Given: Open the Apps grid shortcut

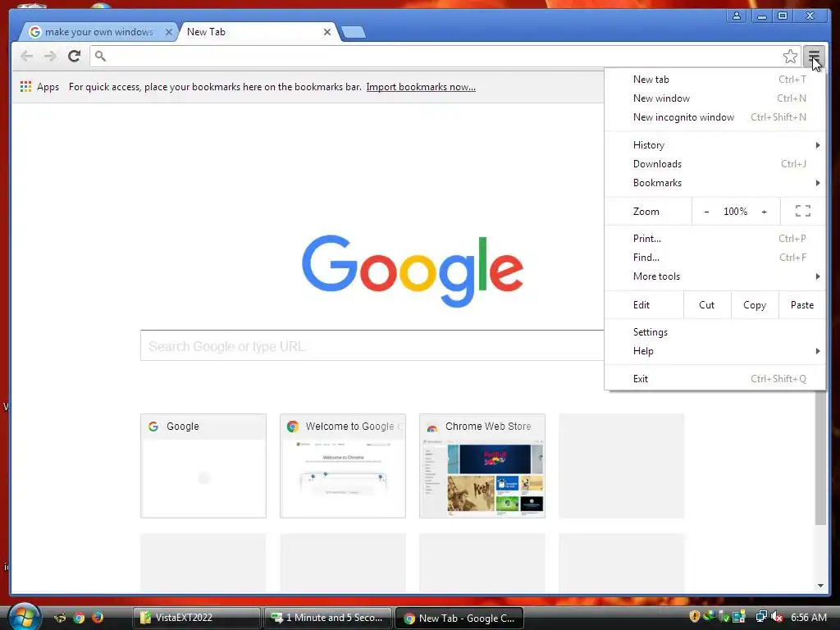Looking at the screenshot, I should pos(39,87).
